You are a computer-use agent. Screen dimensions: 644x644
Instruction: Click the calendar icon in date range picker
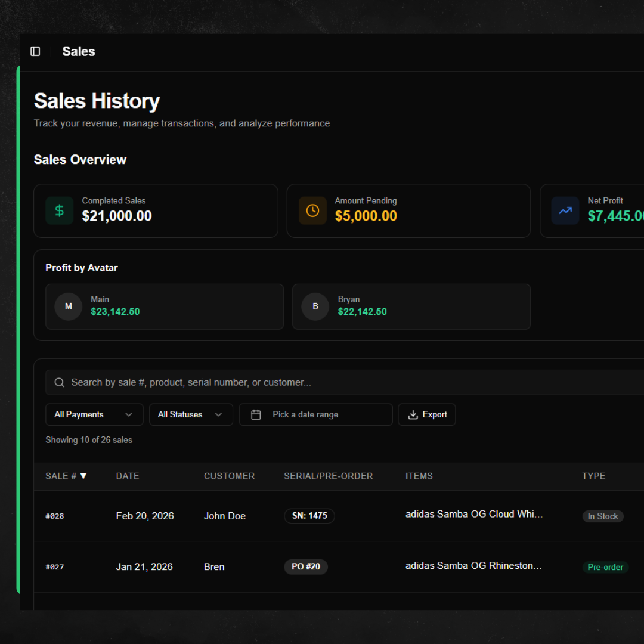pyautogui.click(x=256, y=414)
